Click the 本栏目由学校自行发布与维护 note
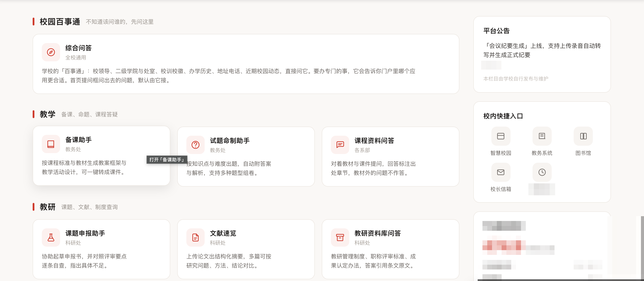 pos(516,79)
